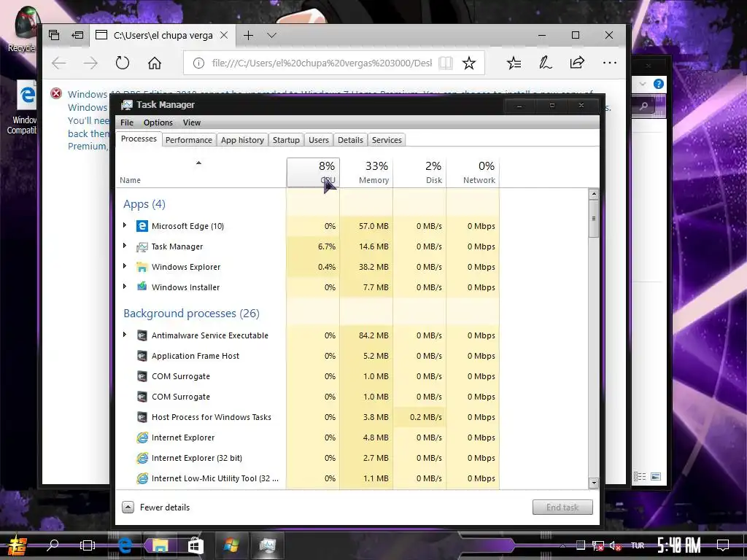Sort processes by Memory column

pyautogui.click(x=366, y=172)
